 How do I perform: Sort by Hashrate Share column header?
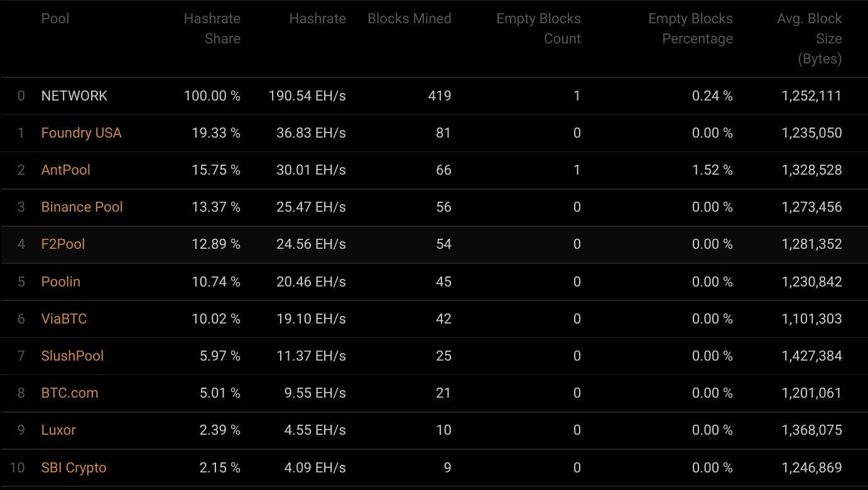point(212,29)
